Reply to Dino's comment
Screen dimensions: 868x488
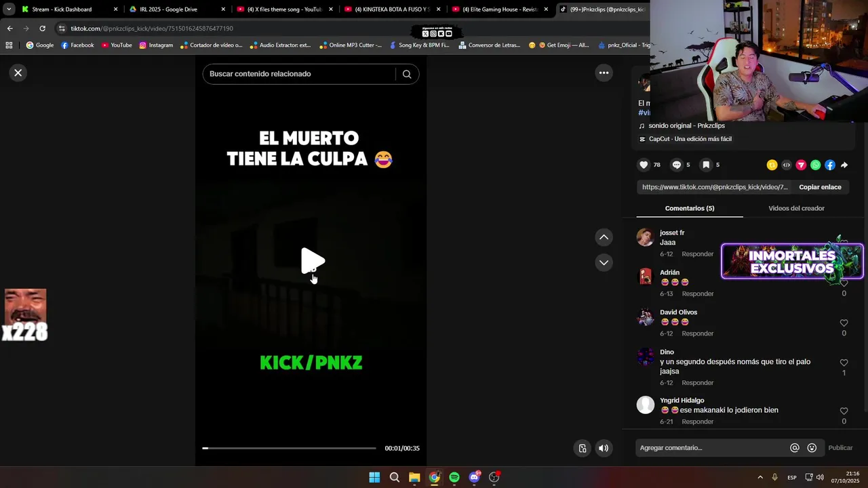698,383
